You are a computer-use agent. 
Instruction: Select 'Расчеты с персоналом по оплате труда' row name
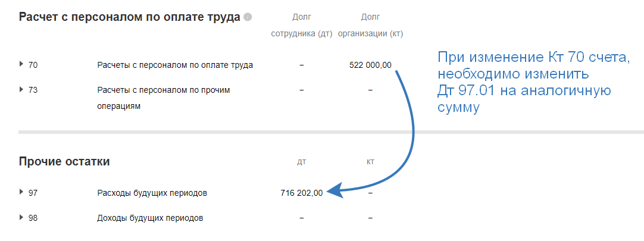[x=174, y=65]
